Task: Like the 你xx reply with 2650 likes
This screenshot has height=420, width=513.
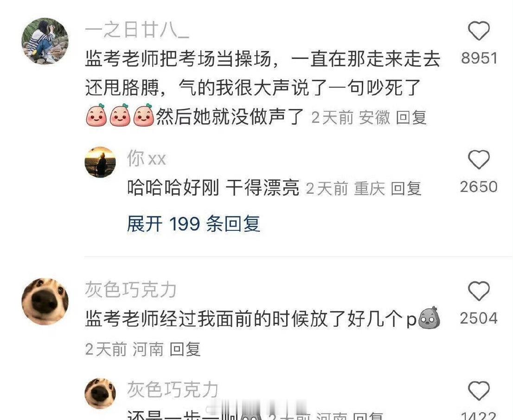Action: coord(479,159)
